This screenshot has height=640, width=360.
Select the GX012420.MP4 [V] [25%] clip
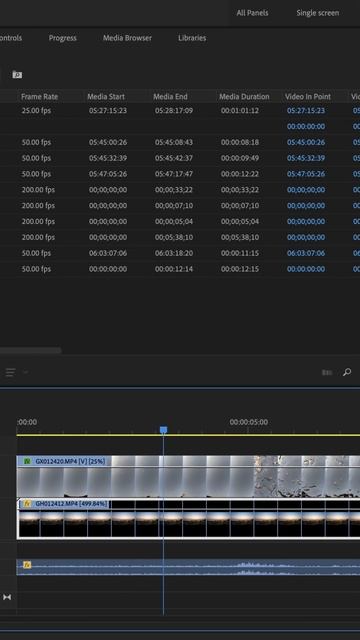pos(188,476)
